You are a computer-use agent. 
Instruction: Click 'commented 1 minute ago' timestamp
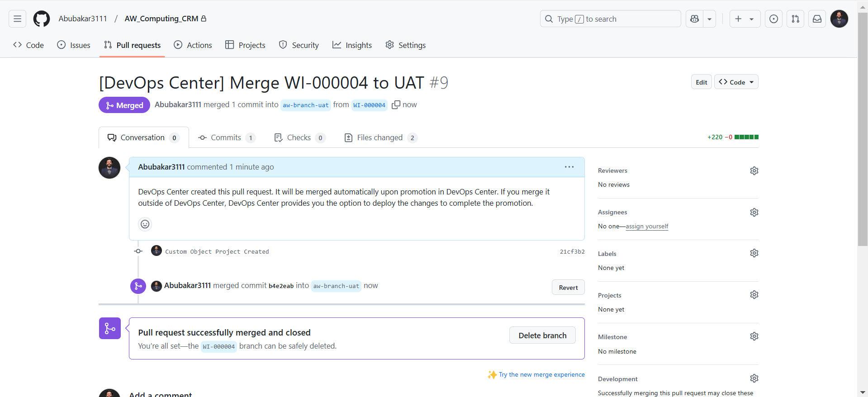pyautogui.click(x=230, y=167)
